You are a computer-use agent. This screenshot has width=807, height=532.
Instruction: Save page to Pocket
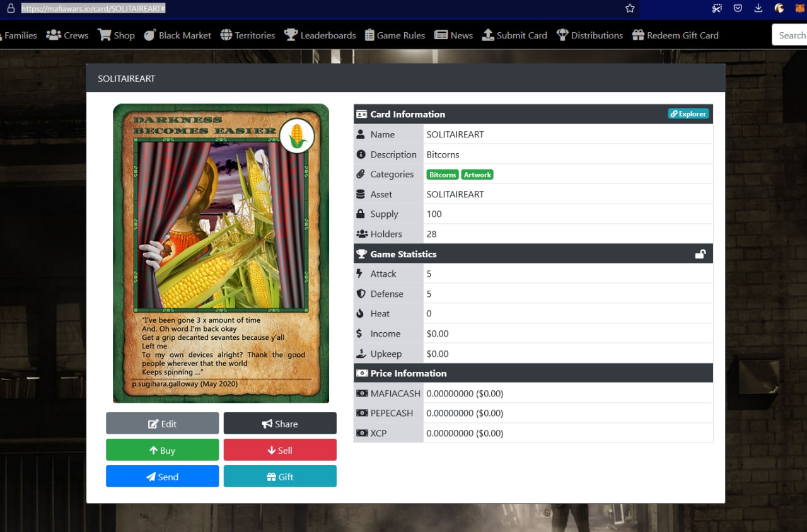pos(738,9)
